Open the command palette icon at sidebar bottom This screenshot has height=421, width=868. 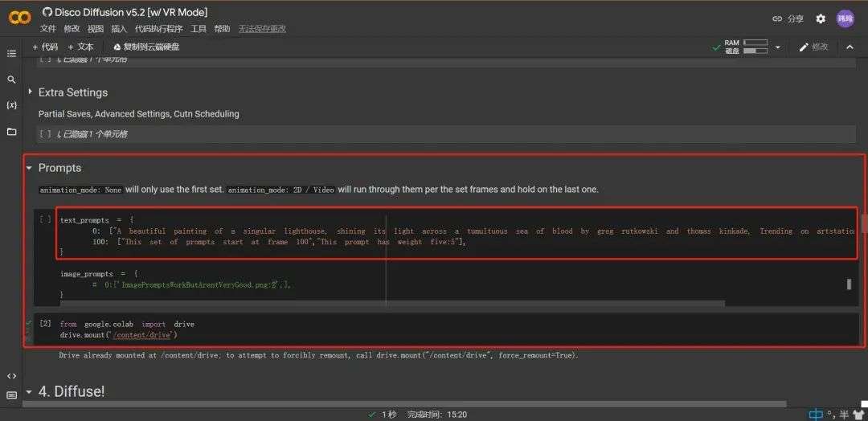(11, 395)
